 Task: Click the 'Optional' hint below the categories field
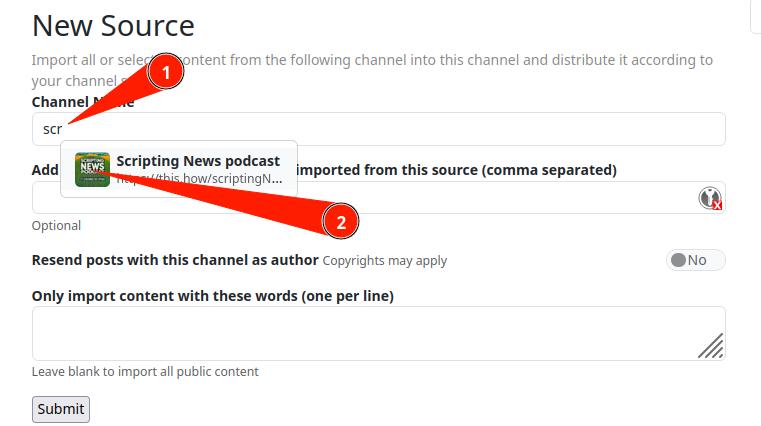click(56, 226)
